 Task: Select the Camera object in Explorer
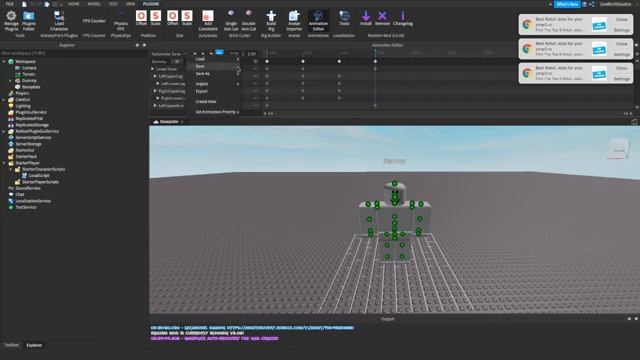click(x=29, y=68)
